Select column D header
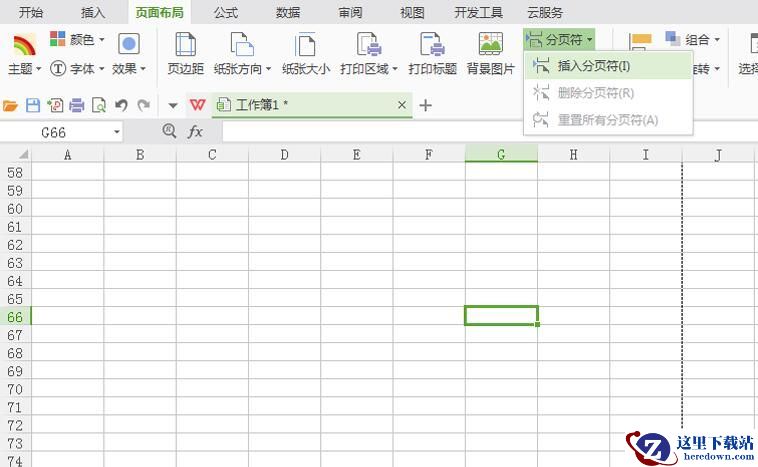The width and height of the screenshot is (758, 467). coord(284,155)
